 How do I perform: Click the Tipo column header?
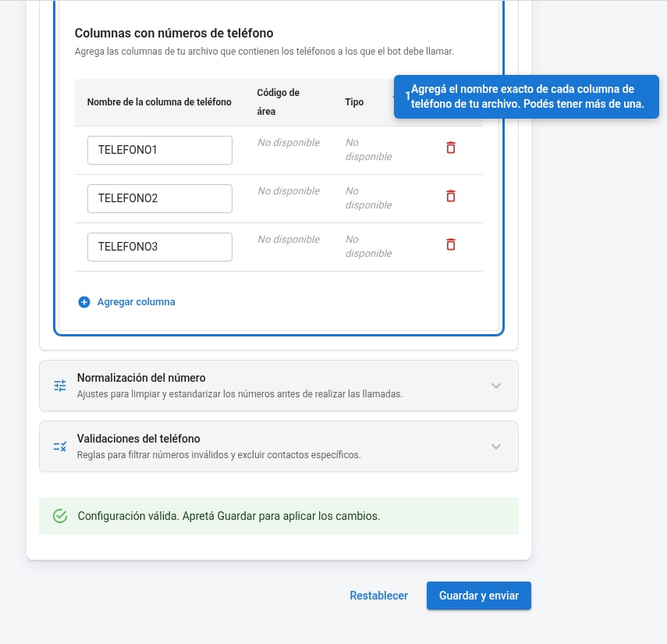(354, 102)
